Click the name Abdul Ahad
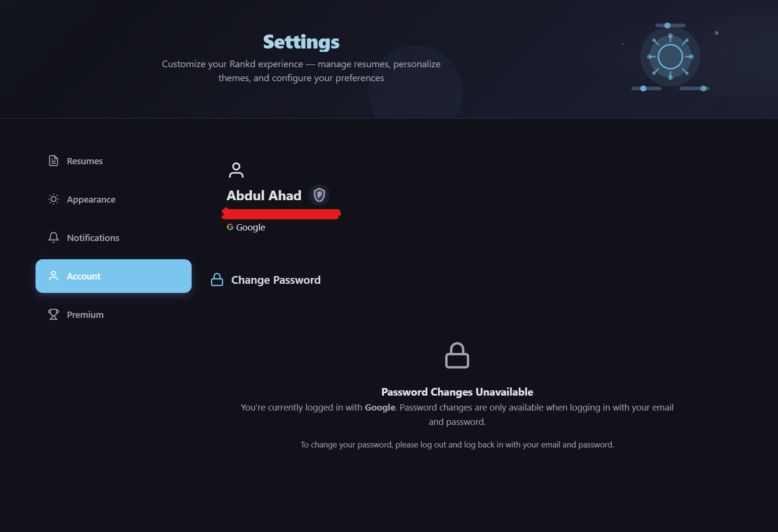 click(x=264, y=195)
